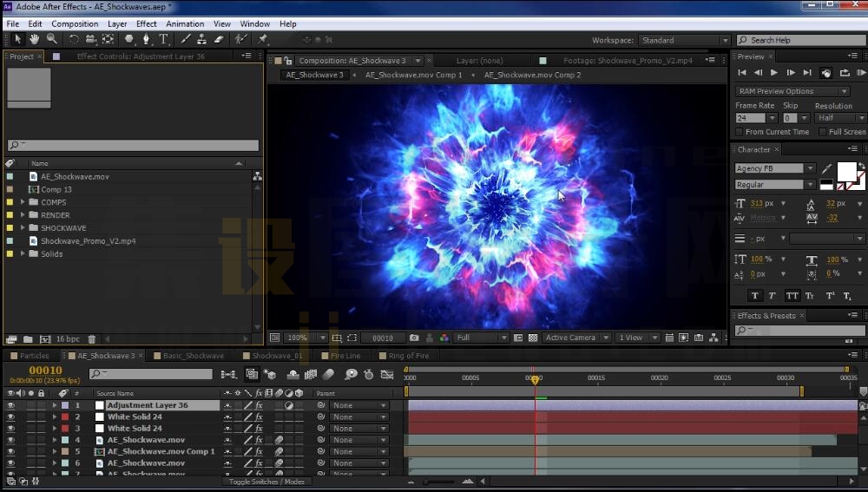
Task: Open the viewer resolution Full dropdown
Action: point(481,338)
